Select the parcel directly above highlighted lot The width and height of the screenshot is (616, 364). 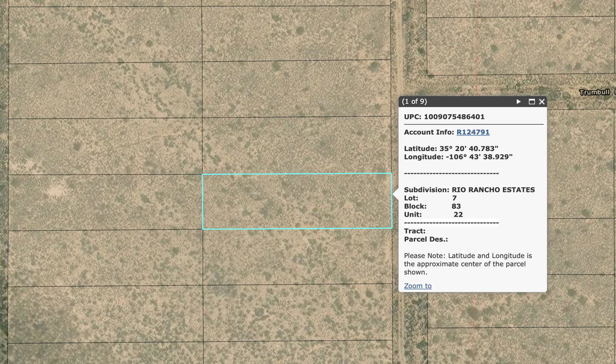coord(297,146)
